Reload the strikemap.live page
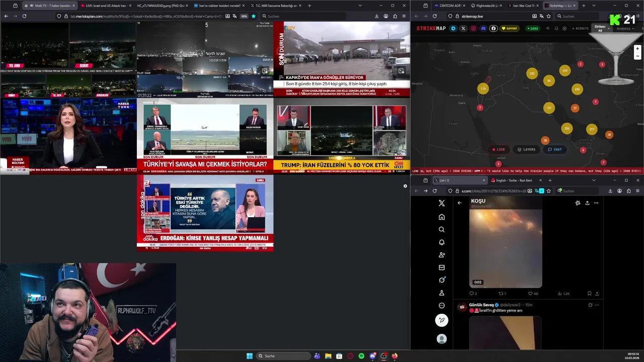Screen dimensions: 644x362 tap(435, 16)
